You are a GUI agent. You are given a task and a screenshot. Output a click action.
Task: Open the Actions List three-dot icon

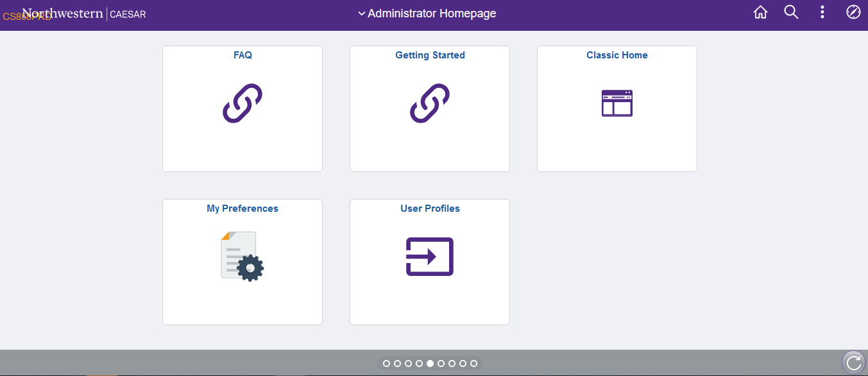(x=822, y=12)
